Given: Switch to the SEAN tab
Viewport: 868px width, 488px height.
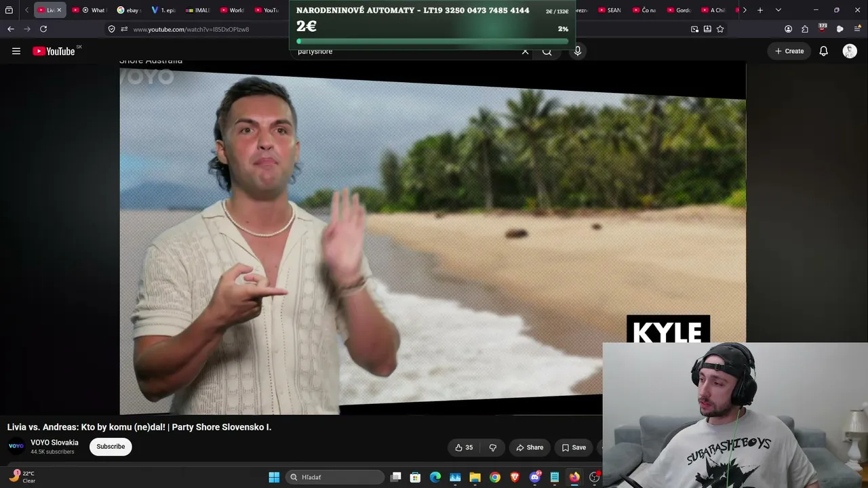Looking at the screenshot, I should tap(610, 10).
